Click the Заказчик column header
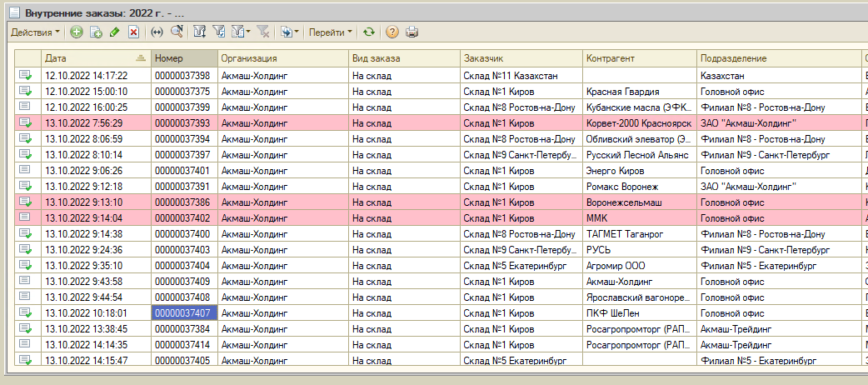 tap(521, 57)
